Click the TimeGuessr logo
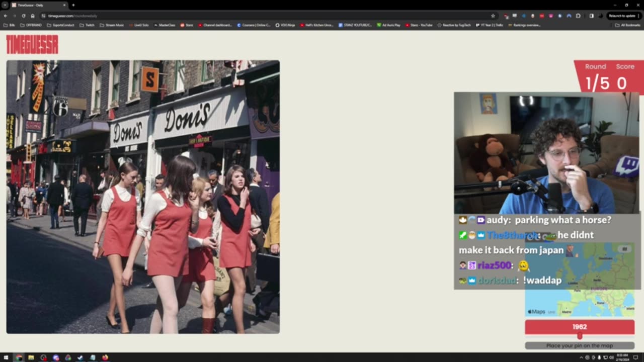 pos(32,44)
